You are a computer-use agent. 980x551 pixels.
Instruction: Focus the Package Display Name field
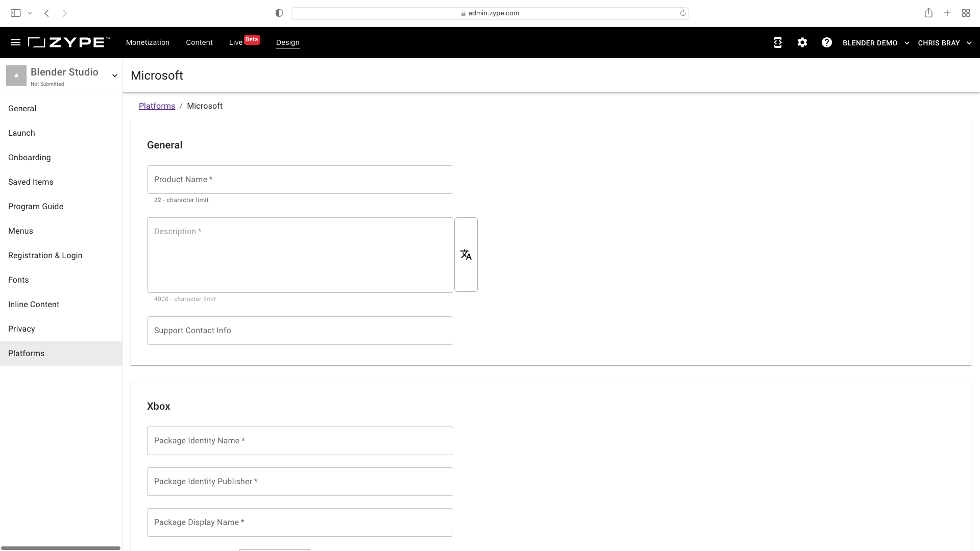coord(300,522)
